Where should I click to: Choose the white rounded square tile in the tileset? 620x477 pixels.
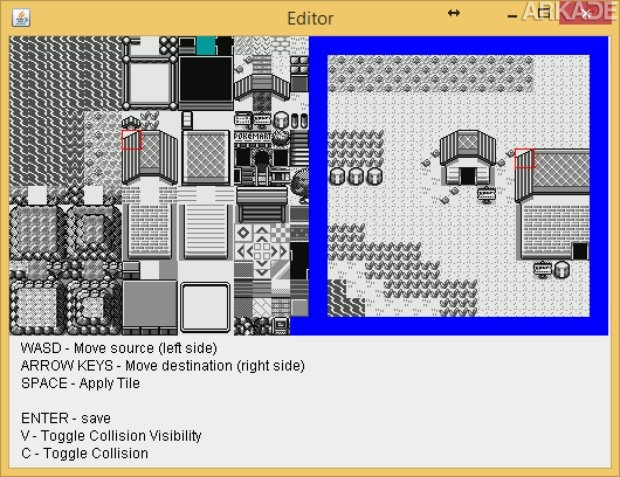(x=205, y=307)
